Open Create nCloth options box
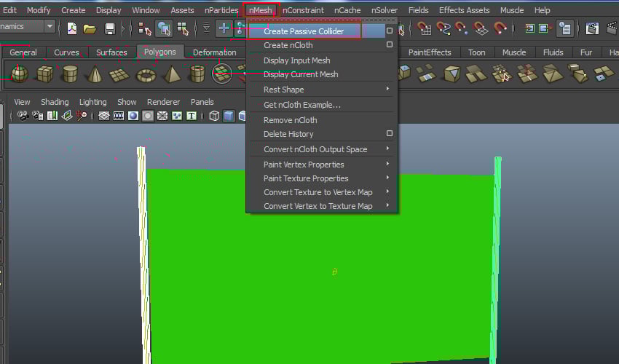 (390, 44)
